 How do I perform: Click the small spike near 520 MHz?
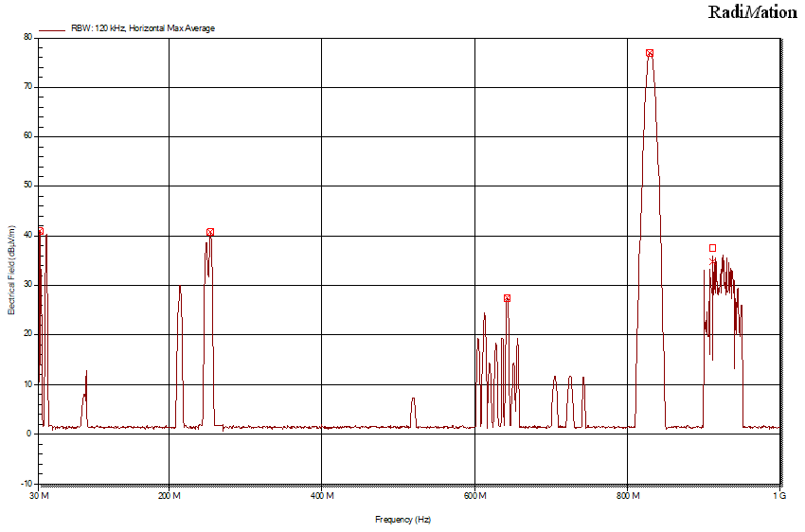point(413,411)
